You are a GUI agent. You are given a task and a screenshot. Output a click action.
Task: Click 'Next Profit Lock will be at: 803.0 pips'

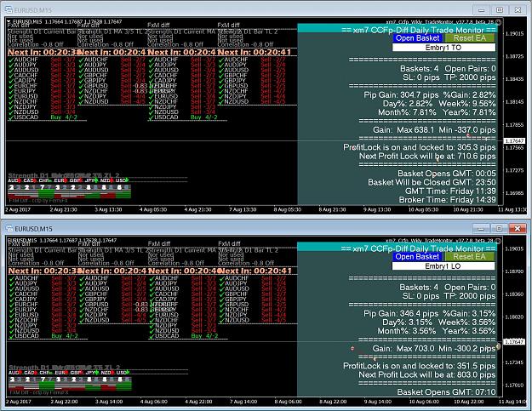(x=427, y=375)
